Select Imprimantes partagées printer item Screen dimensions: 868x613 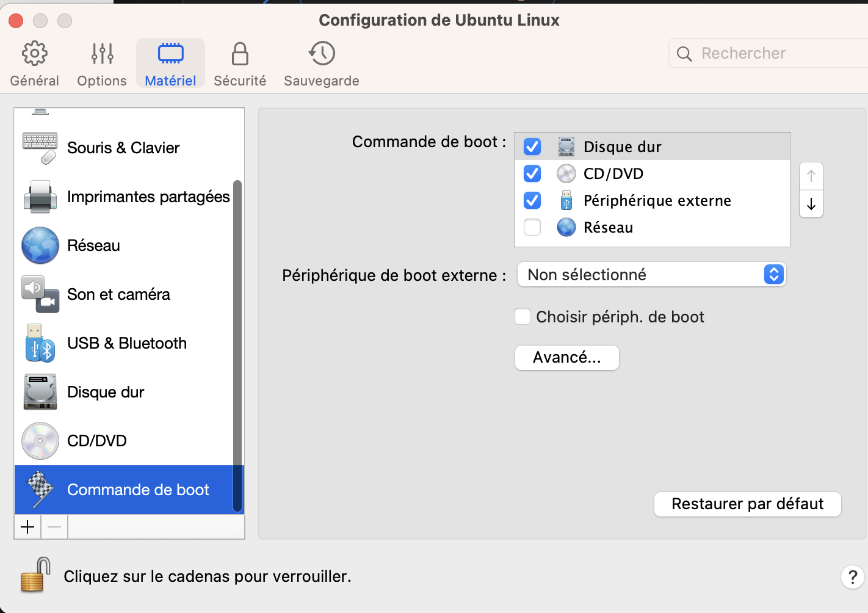[x=124, y=197]
